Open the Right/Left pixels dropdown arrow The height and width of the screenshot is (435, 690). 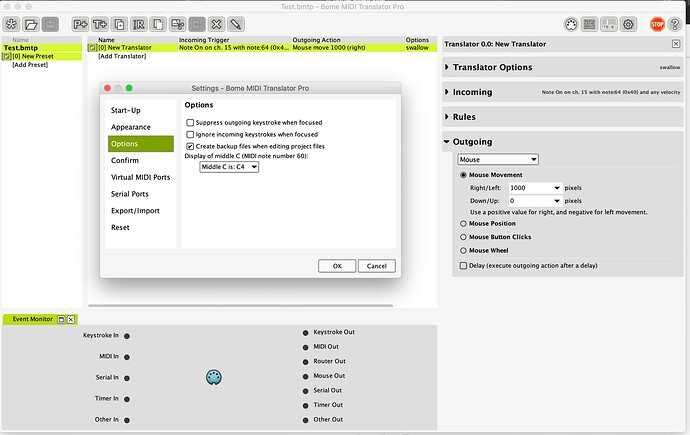pos(557,188)
